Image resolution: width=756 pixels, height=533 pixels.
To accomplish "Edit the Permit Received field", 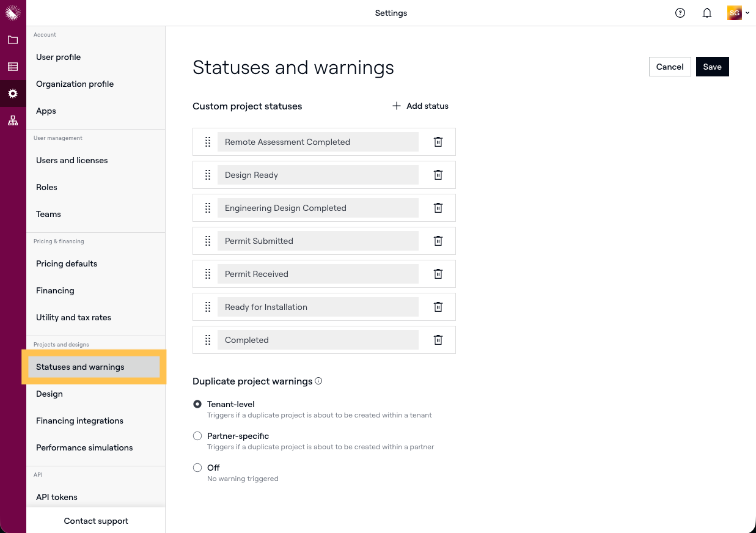I will click(318, 274).
